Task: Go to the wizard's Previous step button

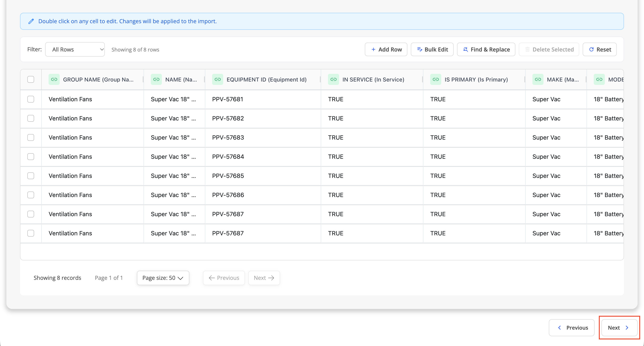Action: 572,328
